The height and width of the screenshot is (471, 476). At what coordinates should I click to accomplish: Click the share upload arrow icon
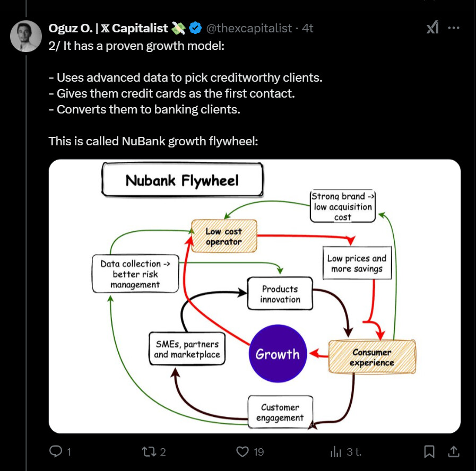point(454,451)
